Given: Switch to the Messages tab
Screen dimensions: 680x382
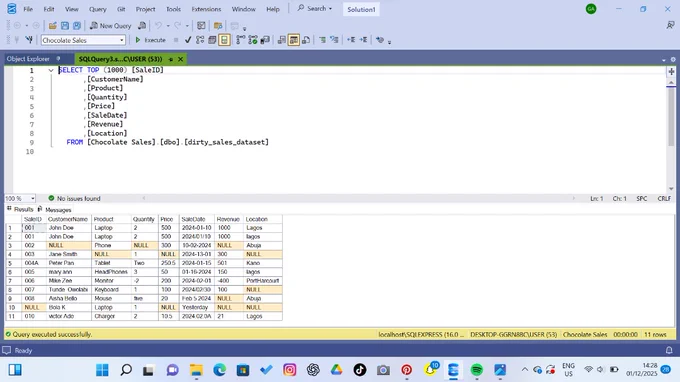Looking at the screenshot, I should click(x=55, y=210).
